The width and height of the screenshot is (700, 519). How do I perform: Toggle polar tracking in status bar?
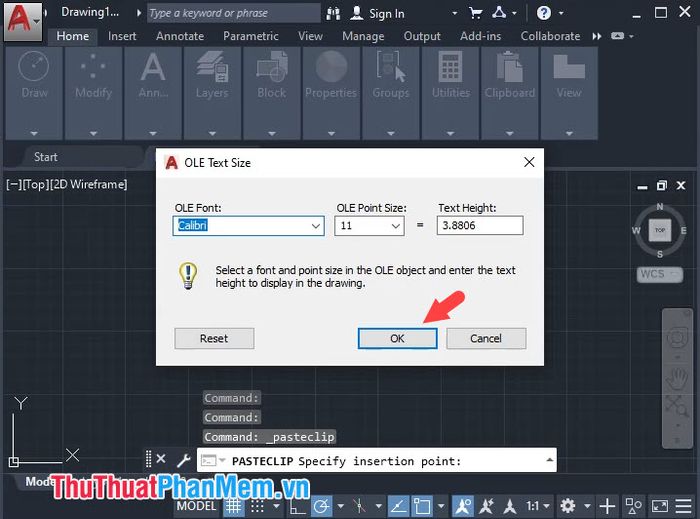coord(321,506)
